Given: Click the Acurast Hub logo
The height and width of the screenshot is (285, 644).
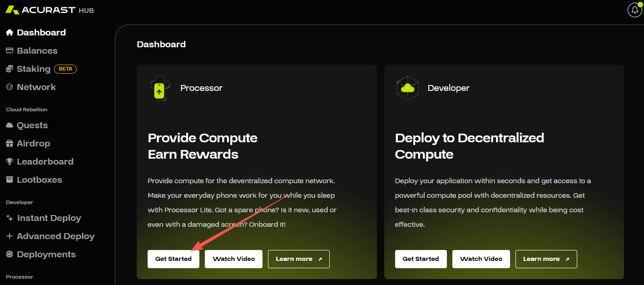Looking at the screenshot, I should [50, 10].
